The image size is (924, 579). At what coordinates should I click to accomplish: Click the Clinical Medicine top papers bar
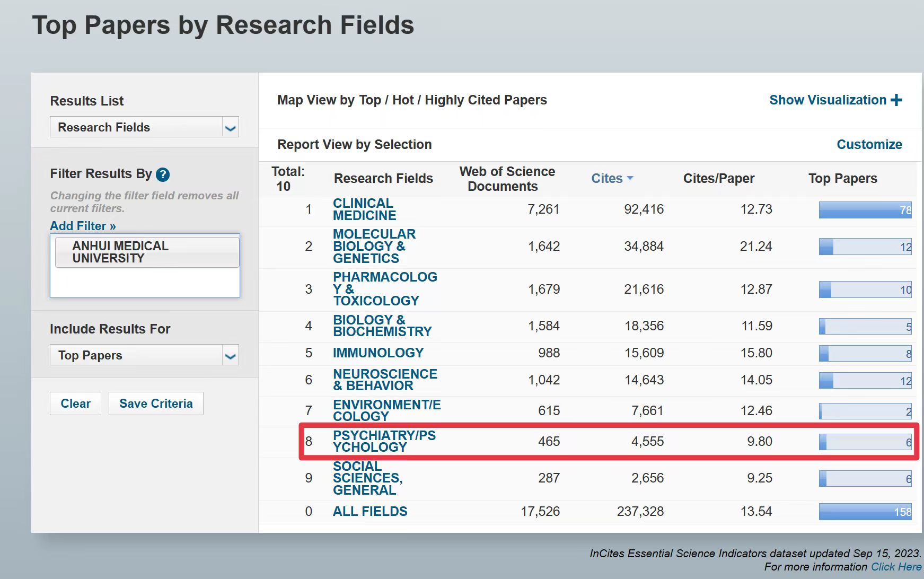[865, 210]
